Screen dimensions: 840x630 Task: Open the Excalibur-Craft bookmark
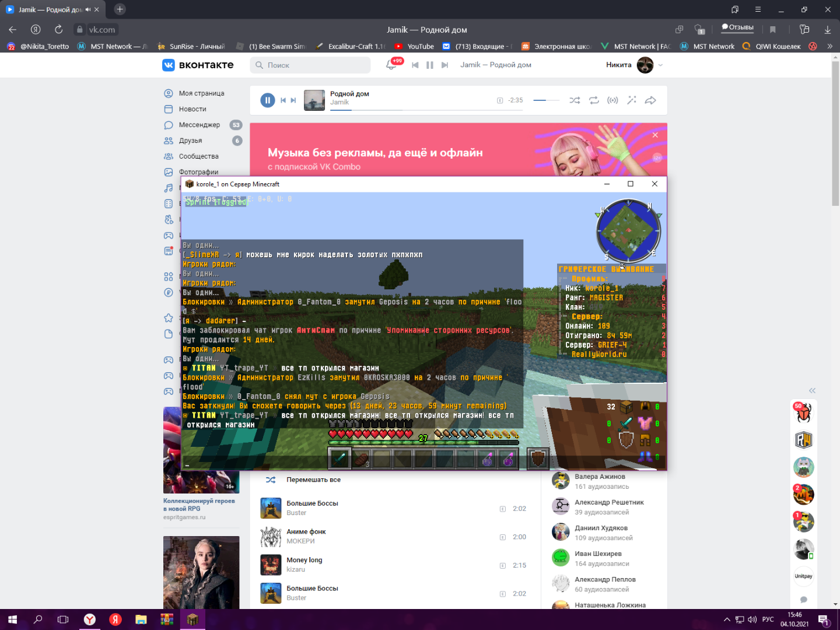[351, 47]
